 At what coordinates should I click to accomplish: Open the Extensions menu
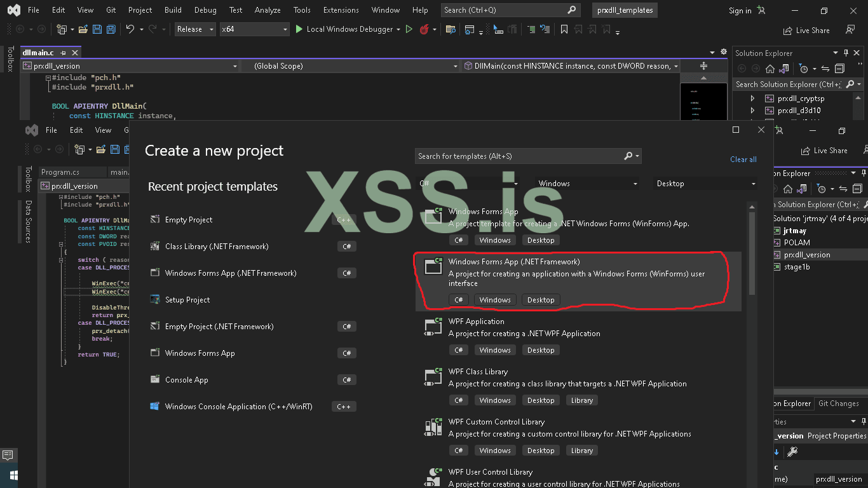[x=341, y=10]
